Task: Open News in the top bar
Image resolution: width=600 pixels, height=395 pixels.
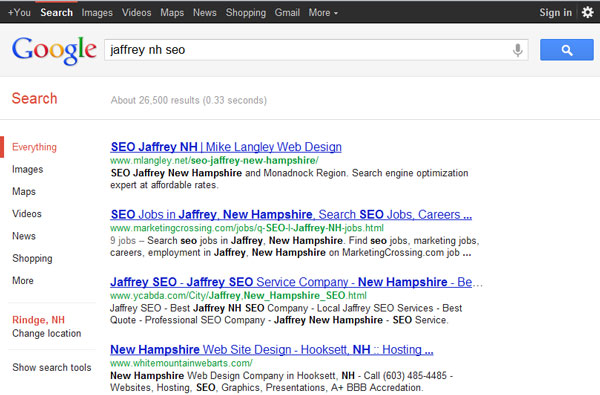Action: [x=205, y=13]
